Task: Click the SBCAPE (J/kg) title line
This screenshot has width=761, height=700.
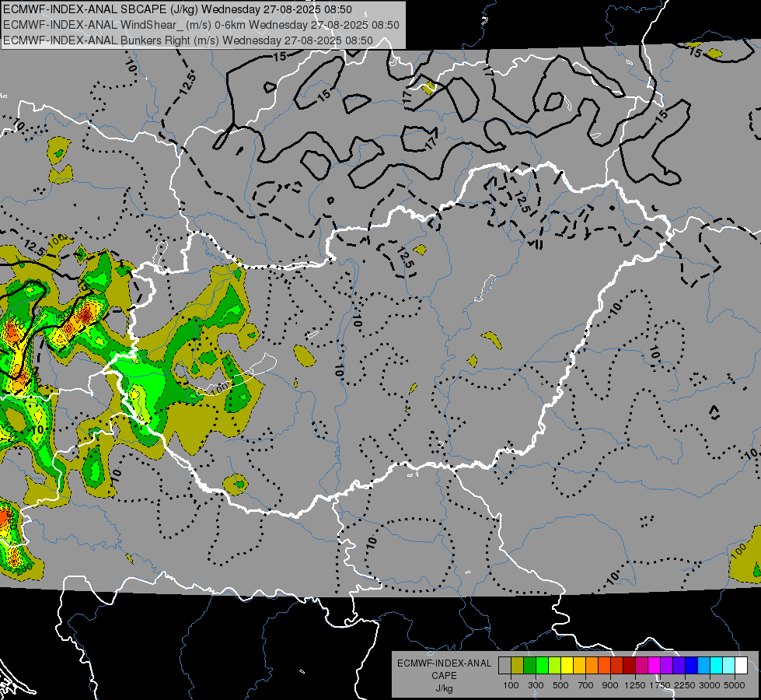Action: [178, 9]
